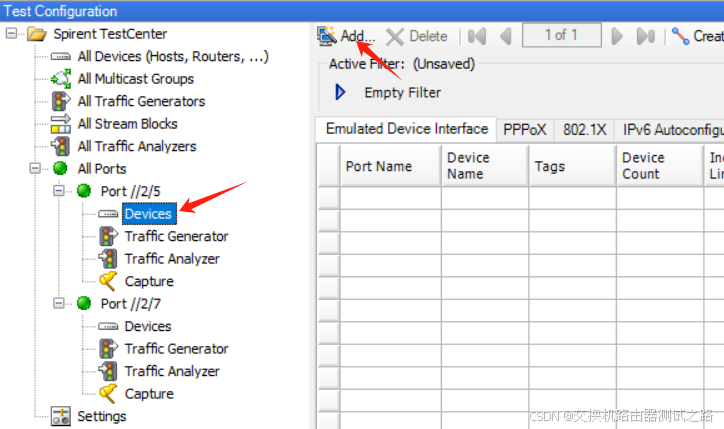724x429 pixels.
Task: Collapse the Spirent TestCenter root node
Action: pos(11,33)
